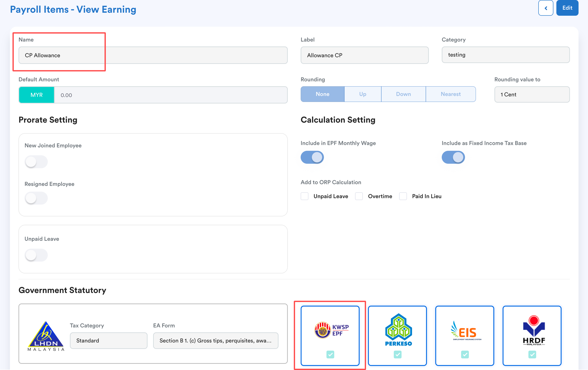Viewport: 588px width, 370px height.
Task: Click the LHDN Malaysia logo
Action: click(46, 336)
